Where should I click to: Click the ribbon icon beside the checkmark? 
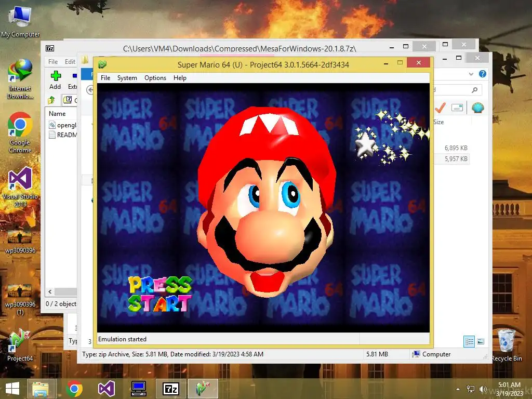[x=457, y=108]
